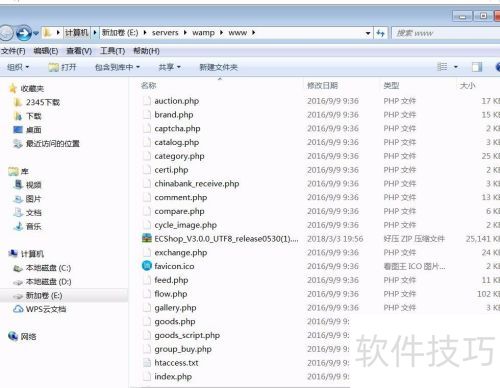Open the 文件(F) menu
The width and height of the screenshot is (500, 388).
pyautogui.click(x=13, y=51)
